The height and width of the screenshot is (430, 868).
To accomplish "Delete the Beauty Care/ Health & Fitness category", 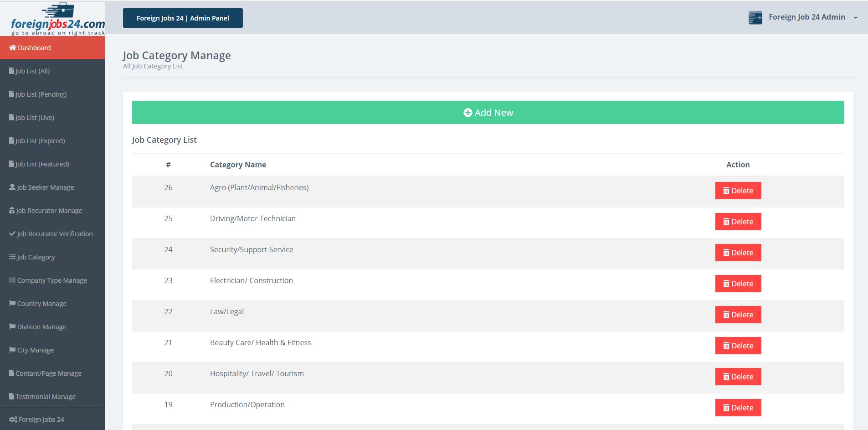I will pyautogui.click(x=738, y=346).
